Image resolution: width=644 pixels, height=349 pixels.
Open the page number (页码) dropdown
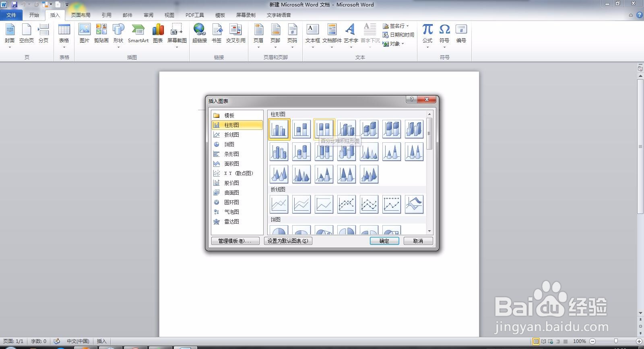coord(292,35)
